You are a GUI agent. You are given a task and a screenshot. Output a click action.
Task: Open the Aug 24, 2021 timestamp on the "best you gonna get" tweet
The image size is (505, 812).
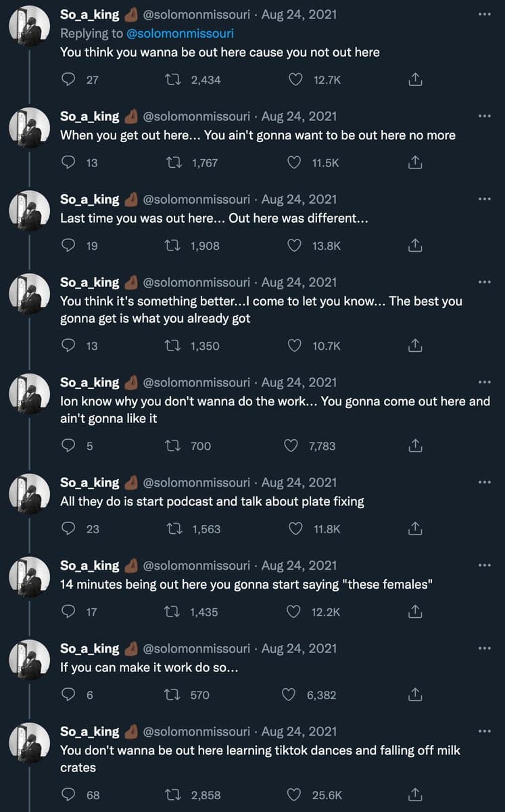click(299, 283)
